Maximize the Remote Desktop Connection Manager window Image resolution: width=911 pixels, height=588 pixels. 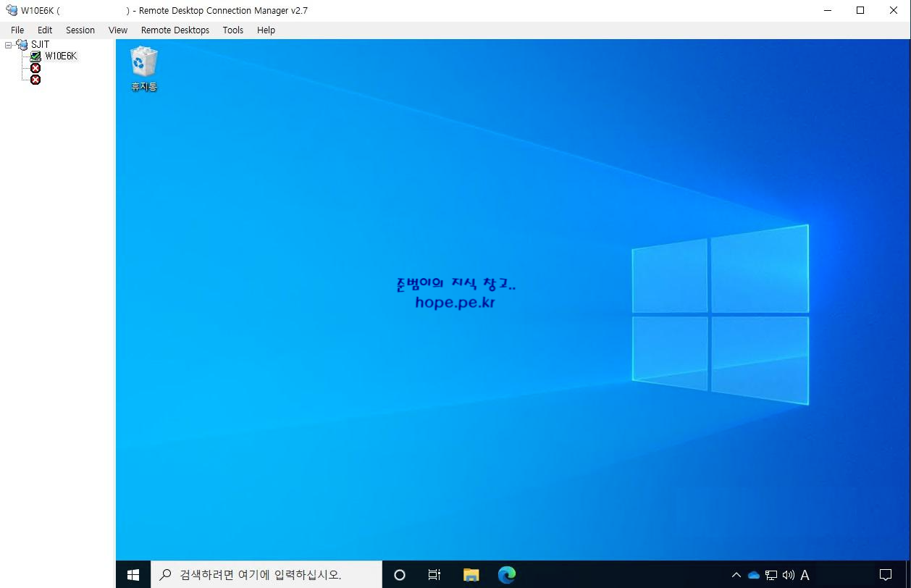click(860, 11)
